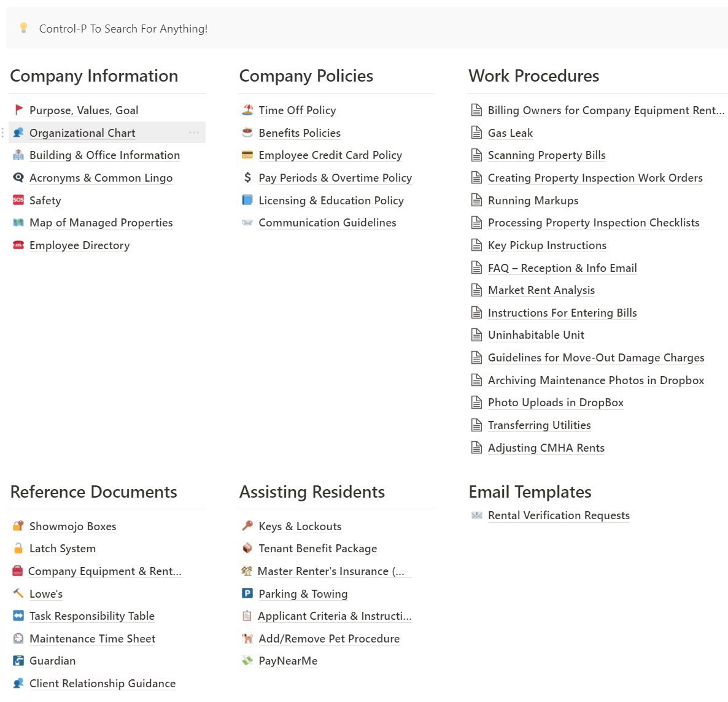
Task: Open the Running Markups procedure
Action: click(533, 200)
